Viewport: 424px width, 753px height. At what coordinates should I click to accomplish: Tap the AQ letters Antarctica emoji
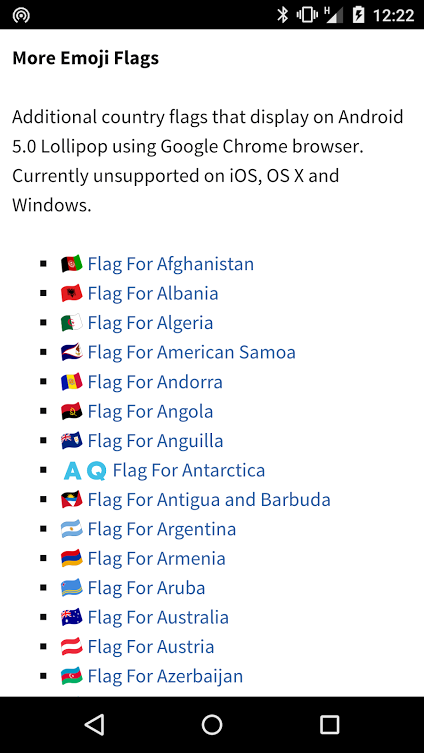pyautogui.click(x=85, y=471)
